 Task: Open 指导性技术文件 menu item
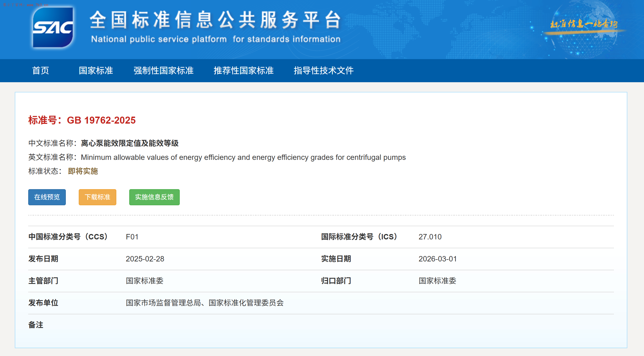click(x=324, y=71)
